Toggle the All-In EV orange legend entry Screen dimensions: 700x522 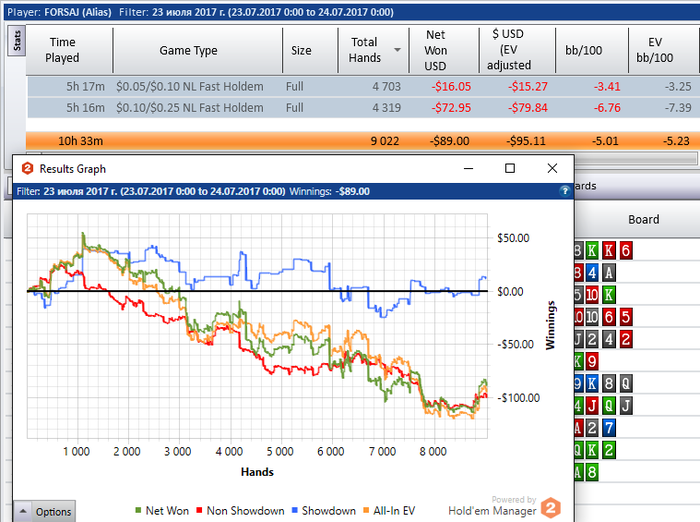389,510
